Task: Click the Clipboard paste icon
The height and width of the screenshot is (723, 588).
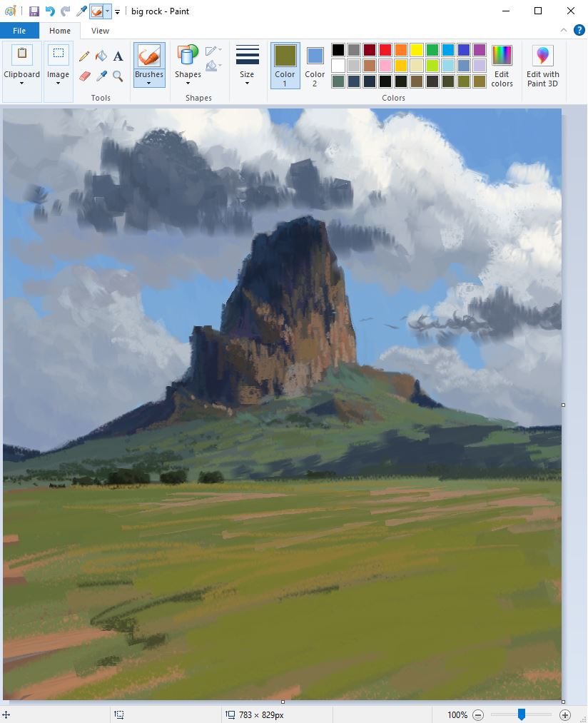Action: pyautogui.click(x=21, y=54)
